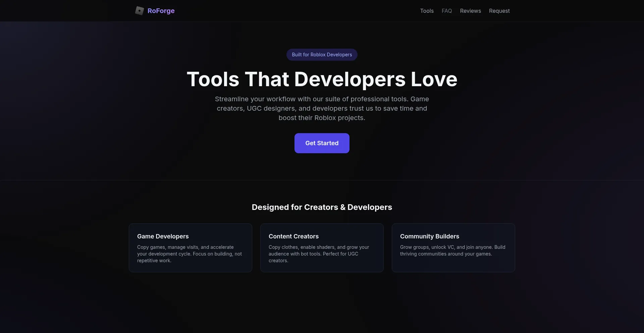
Task: Select the Game Developers card
Action: click(x=191, y=248)
